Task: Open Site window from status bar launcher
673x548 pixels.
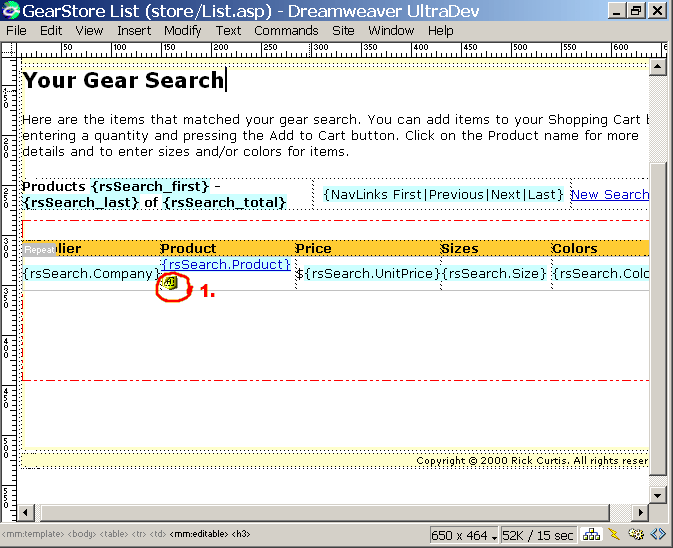Action: [x=592, y=535]
